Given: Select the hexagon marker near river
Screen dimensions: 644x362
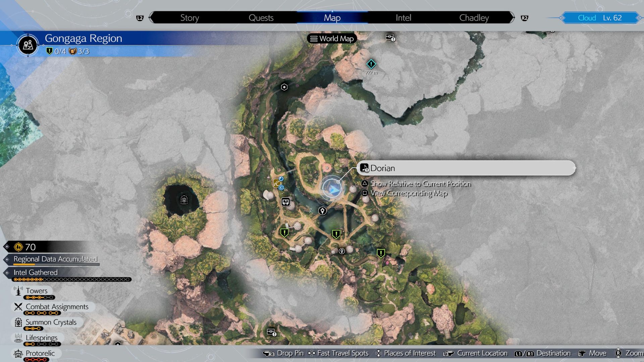Looking at the screenshot, I should (284, 87).
